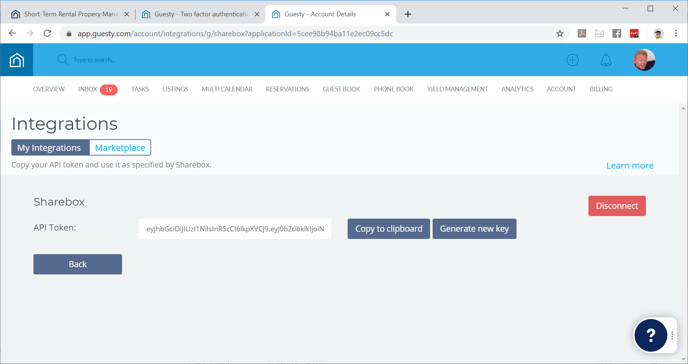Viewport: 688px width, 364px height.
Task: Click the Back button
Action: [78, 264]
